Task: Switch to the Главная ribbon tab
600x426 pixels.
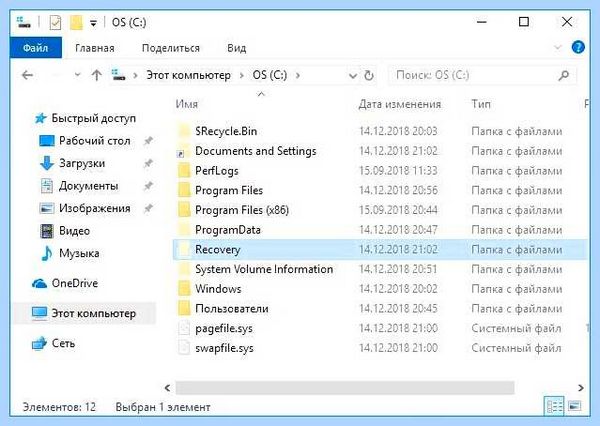Action: (95, 48)
